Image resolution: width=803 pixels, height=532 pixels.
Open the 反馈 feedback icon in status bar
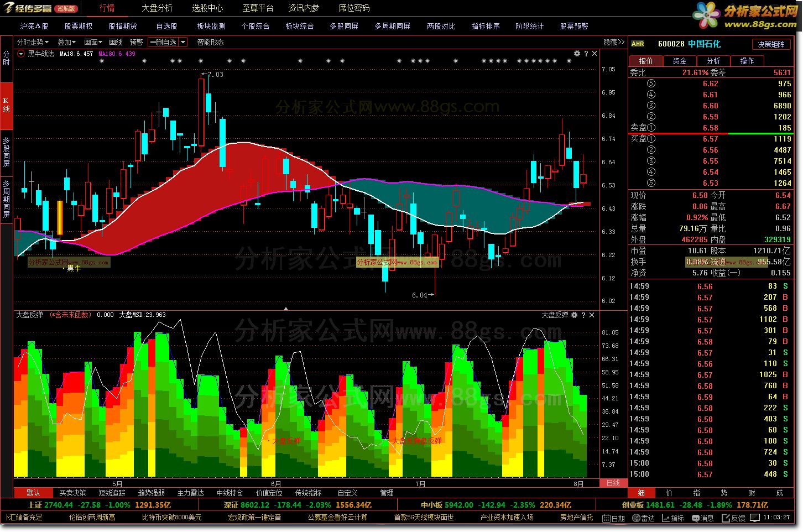click(x=734, y=518)
